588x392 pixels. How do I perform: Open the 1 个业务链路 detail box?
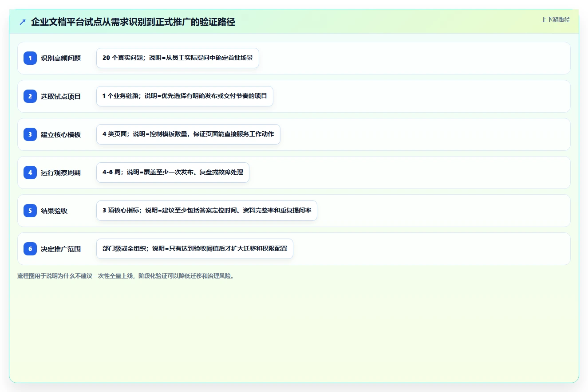[x=185, y=96]
